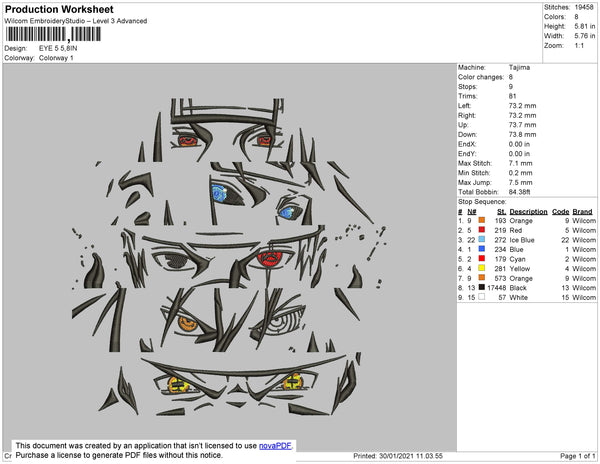The width and height of the screenshot is (600, 464).
Task: Click the Width value 5.76 in
Action: coord(585,36)
